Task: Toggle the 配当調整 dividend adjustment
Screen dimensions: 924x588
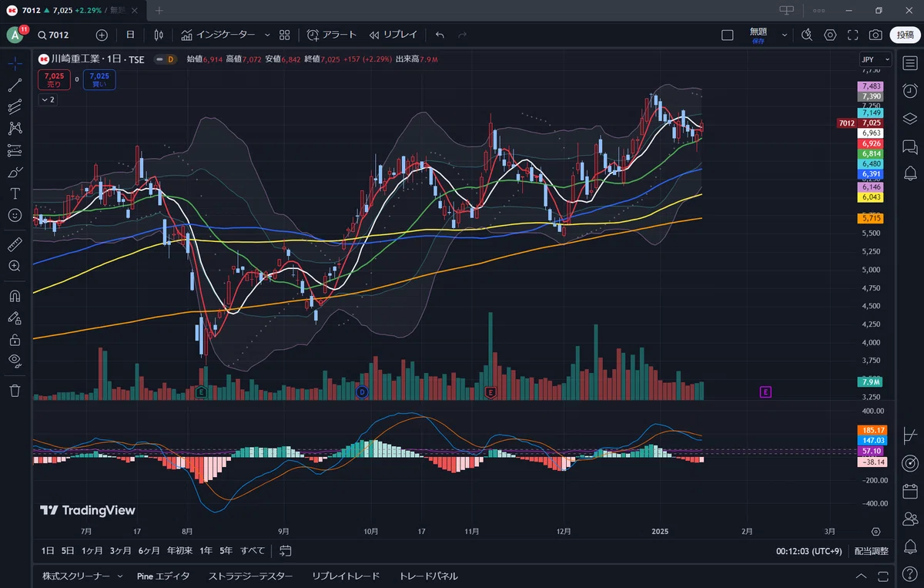Action: coord(871,551)
